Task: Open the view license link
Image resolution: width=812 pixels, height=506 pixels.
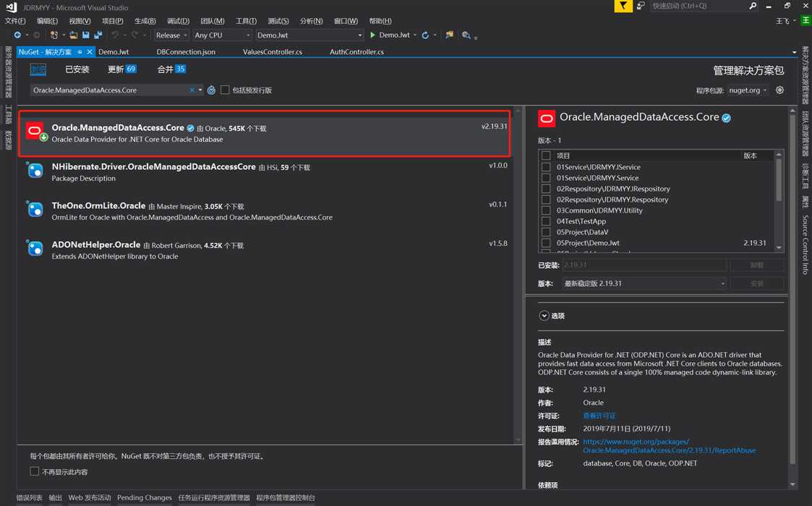Action: 599,416
